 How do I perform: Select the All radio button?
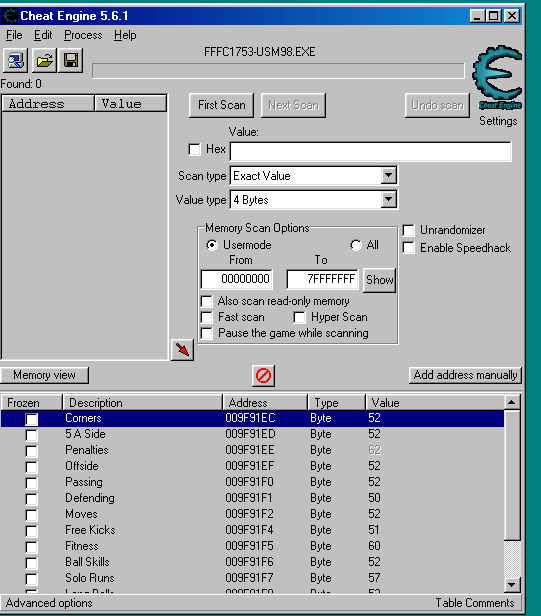pos(356,245)
